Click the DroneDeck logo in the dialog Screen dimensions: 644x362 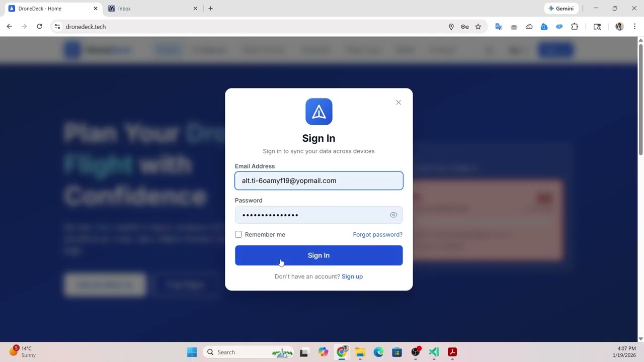(318, 112)
